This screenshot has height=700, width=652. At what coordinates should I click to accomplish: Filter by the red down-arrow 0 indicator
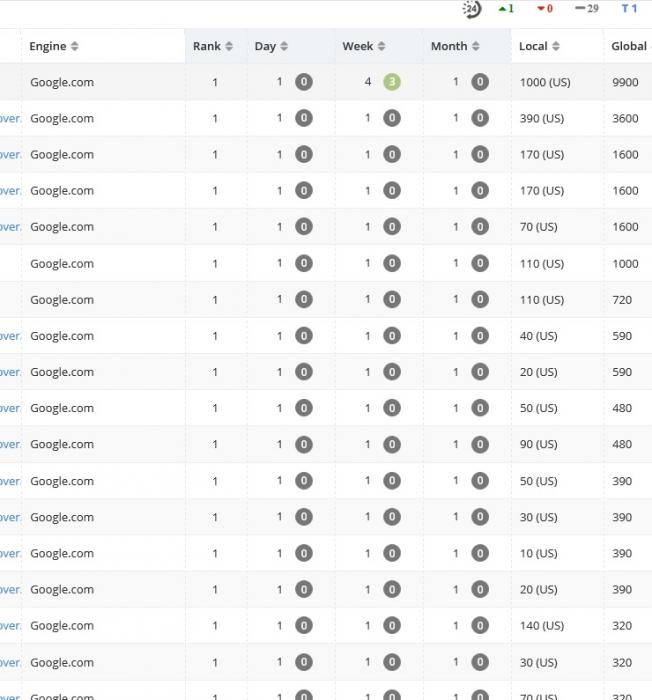coord(545,8)
